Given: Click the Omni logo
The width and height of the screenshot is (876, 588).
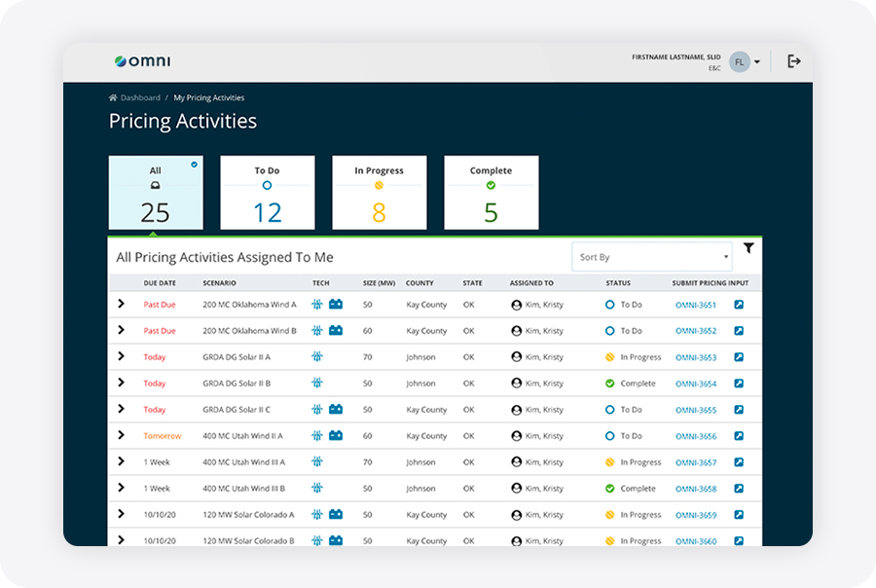Looking at the screenshot, I should coord(142,61).
